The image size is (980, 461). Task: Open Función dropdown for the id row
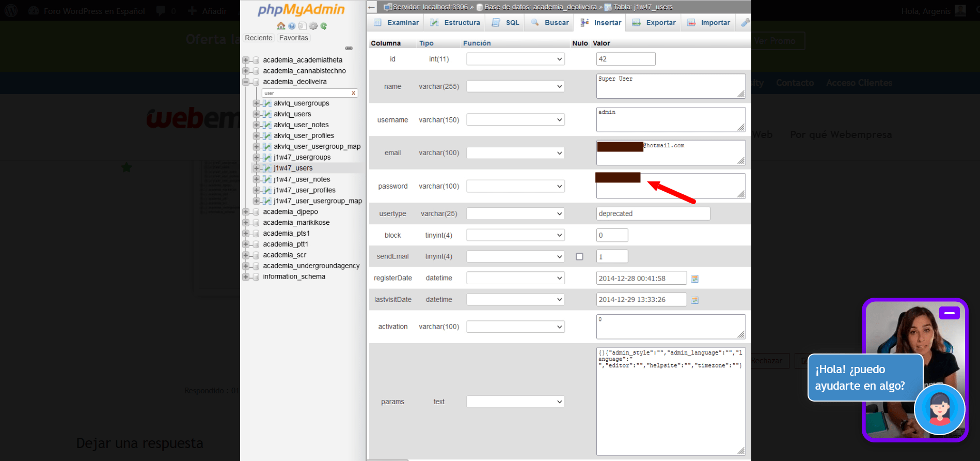tap(515, 59)
